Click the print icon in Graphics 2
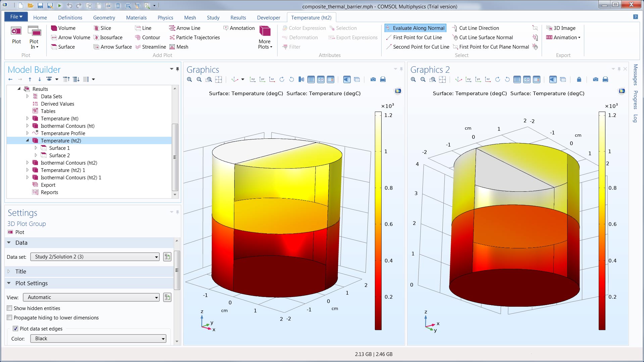The height and width of the screenshot is (362, 644). [x=605, y=79]
